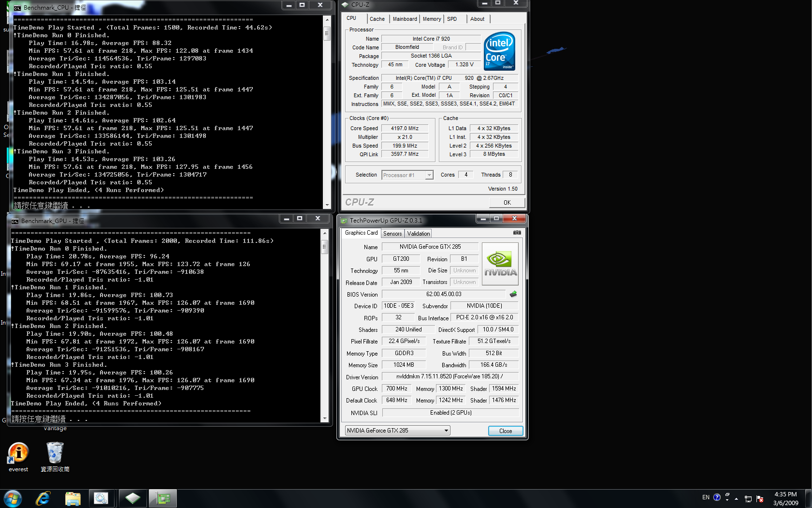This screenshot has height=508, width=812.
Task: Click scroll-down arrow in Benchmark_GPU console
Action: pyautogui.click(x=325, y=418)
